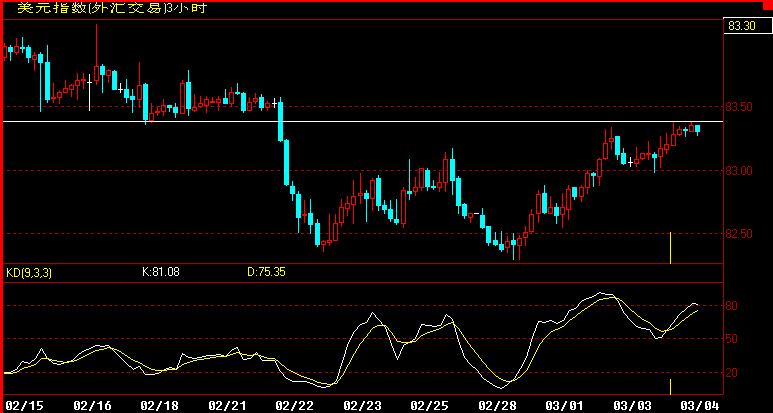Viewport: 773px width, 413px height.
Task: Click the last cyan candlestick on 03/04
Action: tap(698, 129)
